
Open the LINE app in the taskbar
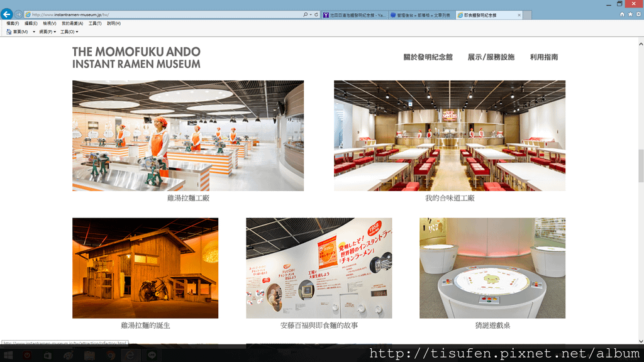click(x=152, y=355)
